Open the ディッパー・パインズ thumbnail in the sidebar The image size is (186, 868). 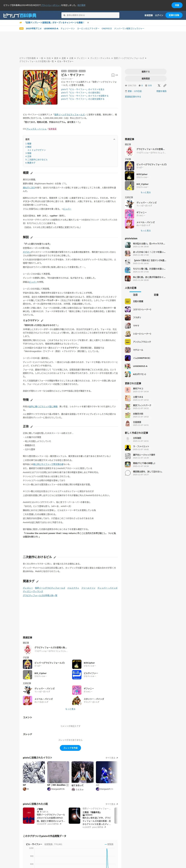pos(129,204)
